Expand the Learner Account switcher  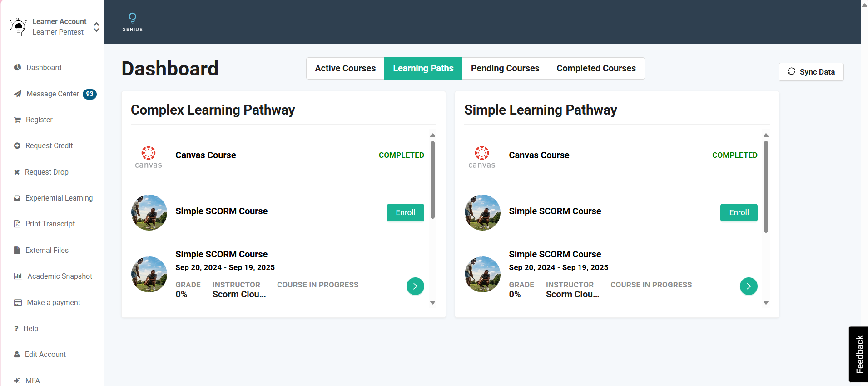(x=96, y=27)
